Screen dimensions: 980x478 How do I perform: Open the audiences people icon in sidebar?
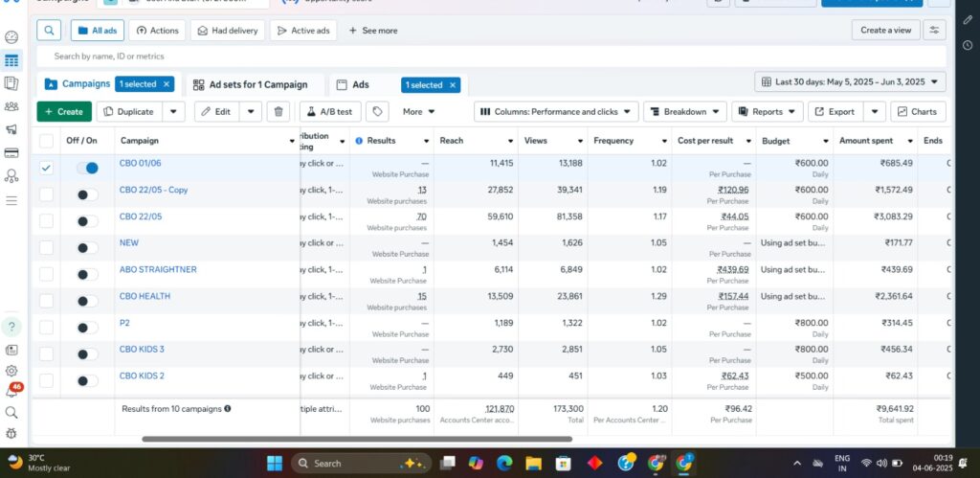click(x=11, y=106)
